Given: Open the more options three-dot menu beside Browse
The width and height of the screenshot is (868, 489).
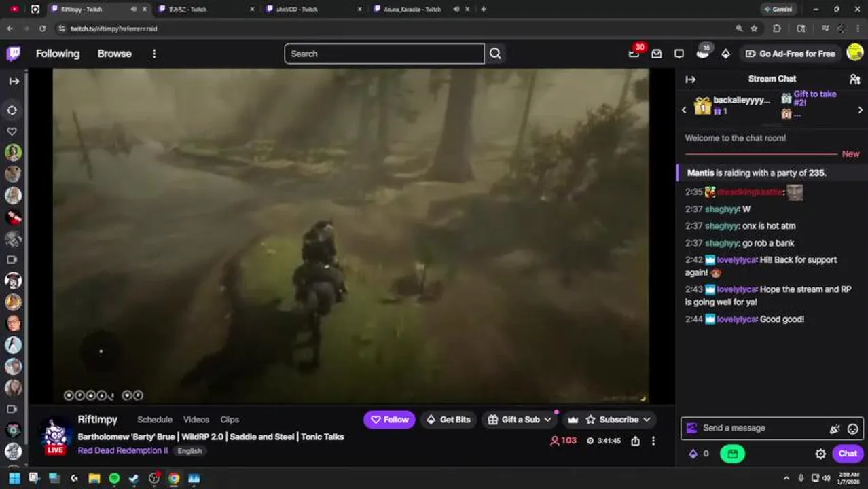Looking at the screenshot, I should pos(154,54).
